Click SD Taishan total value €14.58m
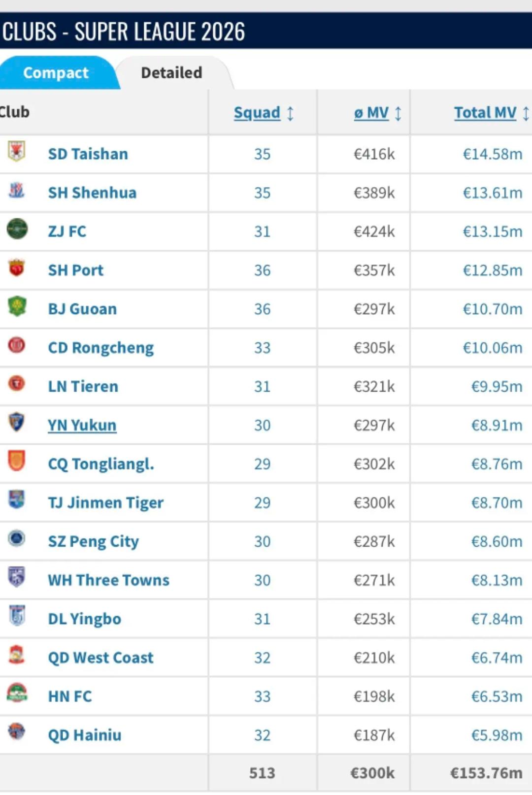Screen dimensions: 532x795 492,154
